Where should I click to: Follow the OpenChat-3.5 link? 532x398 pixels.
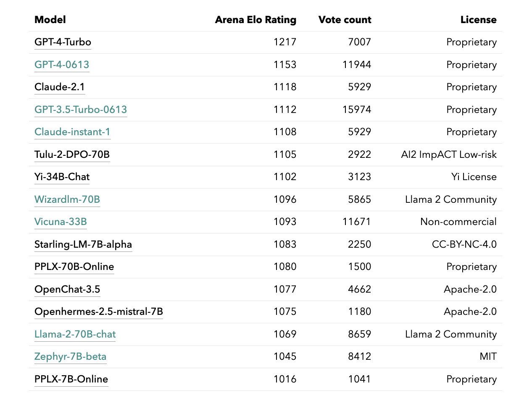point(67,289)
